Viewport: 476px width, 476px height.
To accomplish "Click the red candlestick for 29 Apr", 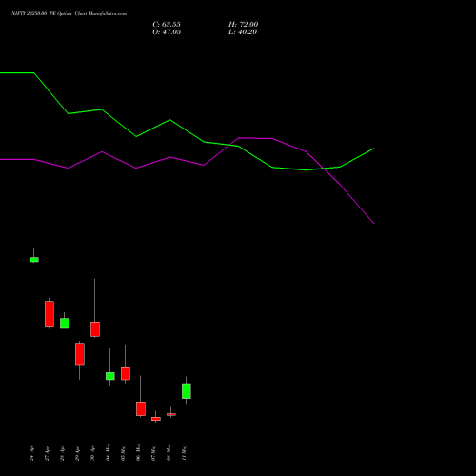I will [80, 353].
